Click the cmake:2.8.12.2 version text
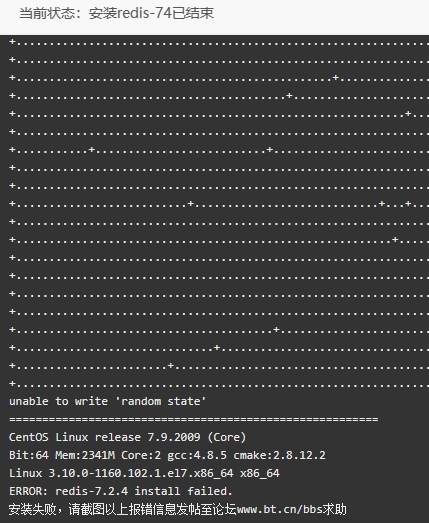429x523 pixels. [x=279, y=455]
